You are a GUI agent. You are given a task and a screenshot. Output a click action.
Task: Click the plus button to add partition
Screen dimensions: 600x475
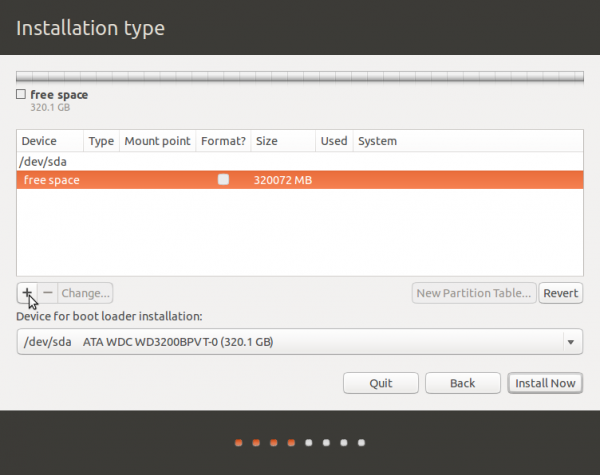(27, 293)
